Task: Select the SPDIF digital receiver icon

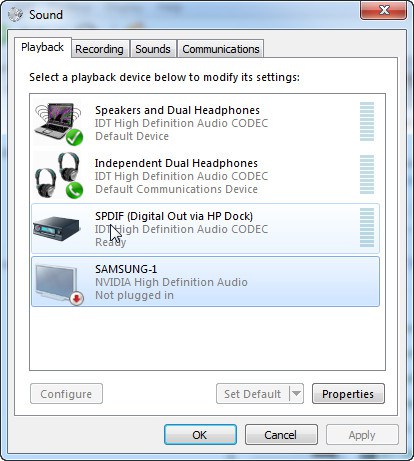Action: pyautogui.click(x=57, y=228)
